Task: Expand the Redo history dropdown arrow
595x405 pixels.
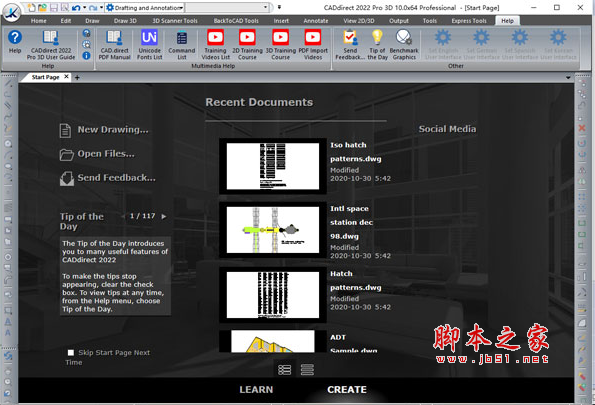Action: click(x=101, y=8)
